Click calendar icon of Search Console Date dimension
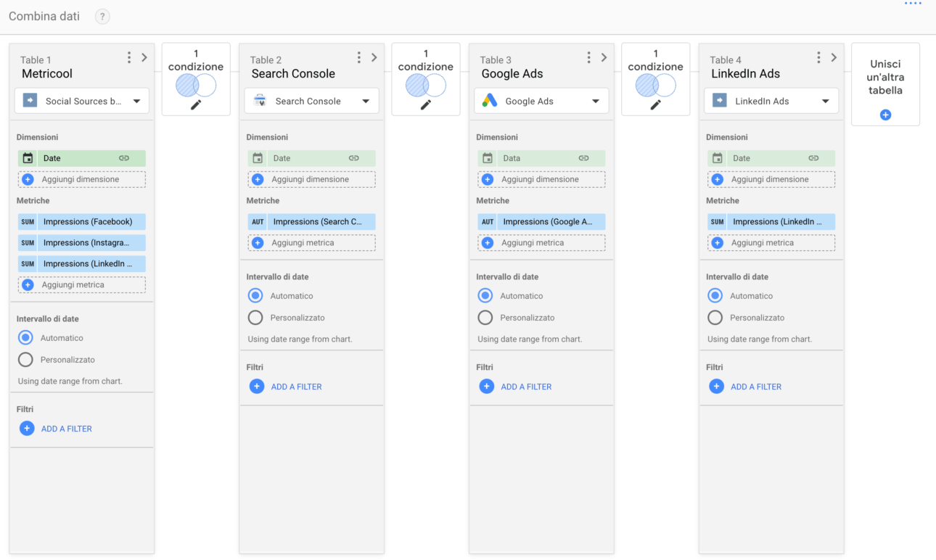Screen dimensions: 936x560 pos(258,158)
